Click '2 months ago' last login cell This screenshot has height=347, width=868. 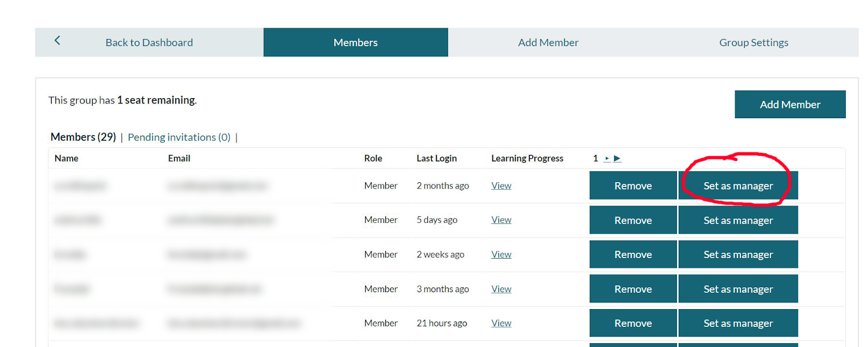click(443, 185)
